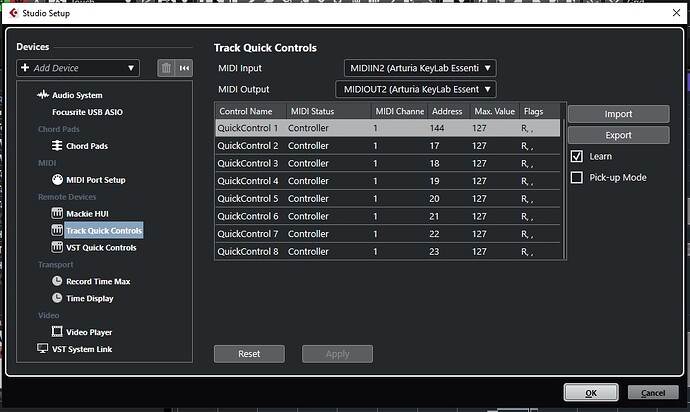Click the VST Quick Controls device icon
Viewport: 690px width, 412px height.
pos(57,247)
